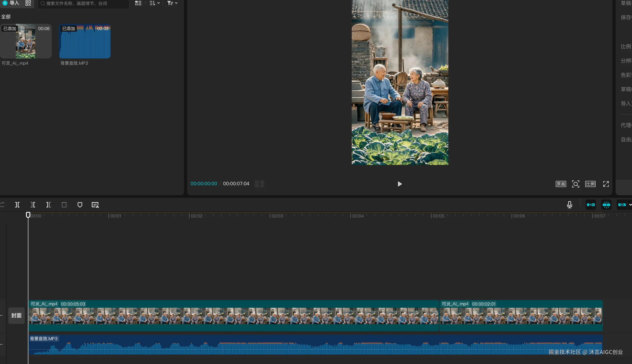Add a marker with the shield icon

tap(80, 205)
